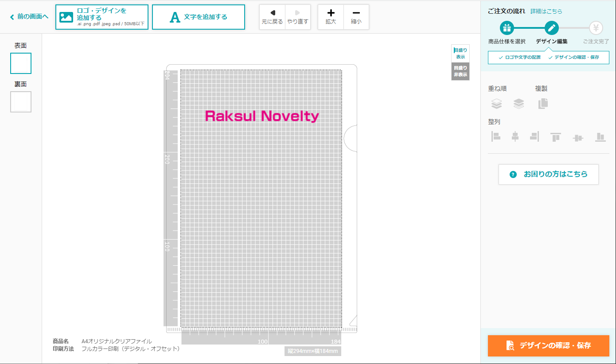The height and width of the screenshot is (364, 616).
Task: Redo with やり直す button
Action: pyautogui.click(x=298, y=17)
